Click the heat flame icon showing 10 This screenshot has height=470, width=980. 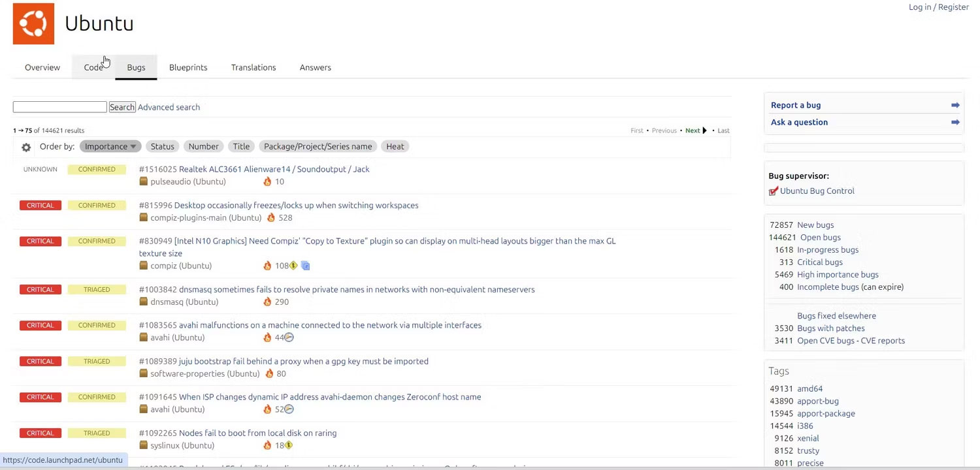(267, 181)
